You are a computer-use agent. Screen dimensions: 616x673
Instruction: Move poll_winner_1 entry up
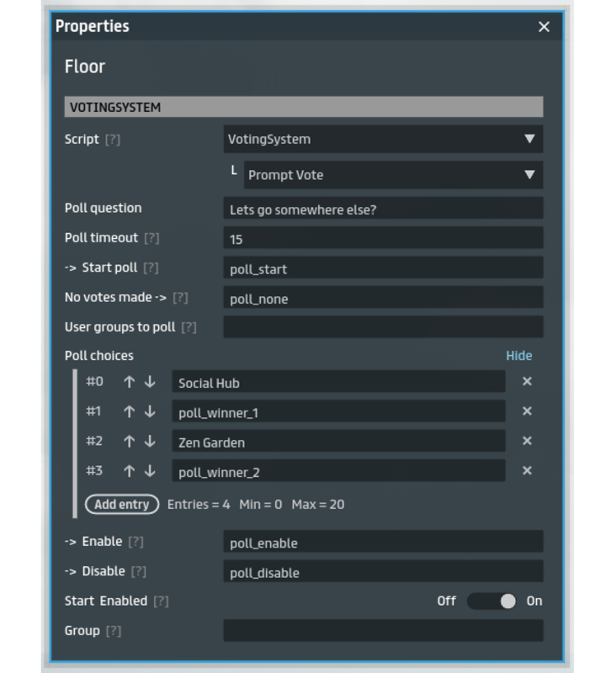click(x=129, y=411)
